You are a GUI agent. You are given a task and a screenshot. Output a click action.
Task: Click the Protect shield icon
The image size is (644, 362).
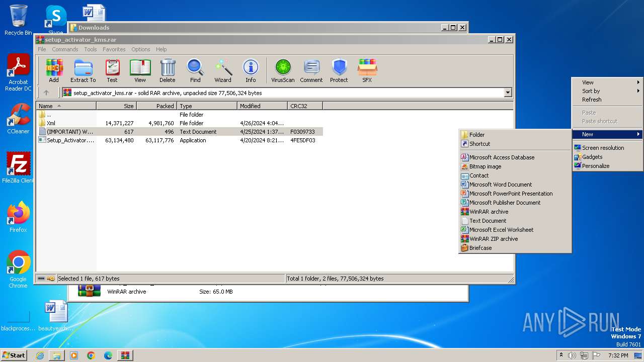pyautogui.click(x=339, y=70)
